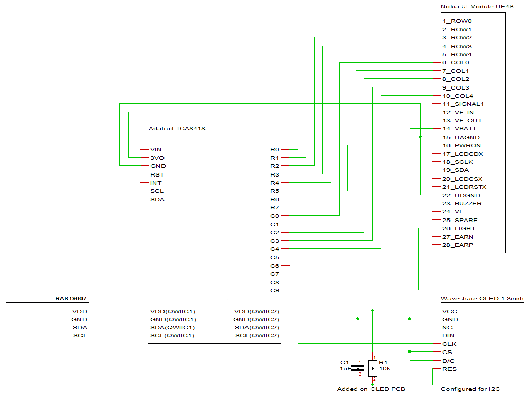Image resolution: width=532 pixels, height=396 pixels.
Task: Click the junction dot on the VCC wire
Action: 372,311
